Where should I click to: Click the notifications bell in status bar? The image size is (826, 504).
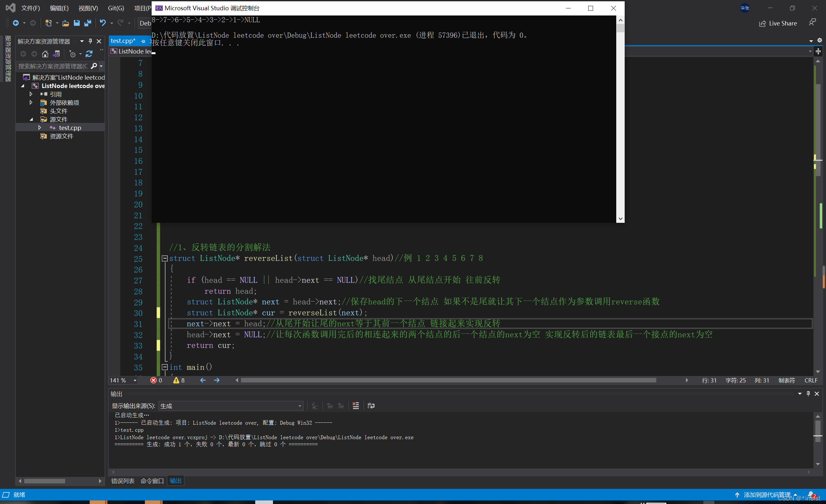click(811, 495)
